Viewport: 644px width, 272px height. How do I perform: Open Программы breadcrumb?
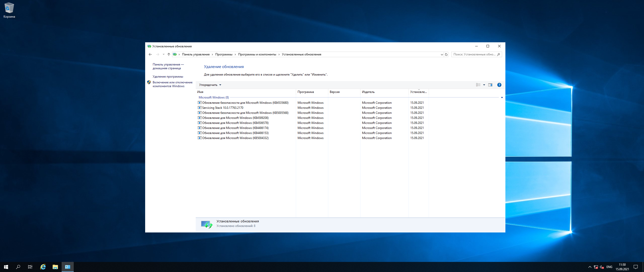click(224, 54)
